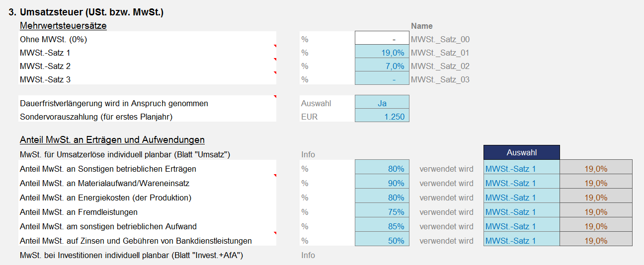
Task: Choose MWSt.-Satz selection for Fremdleistungen row
Action: pos(521,212)
